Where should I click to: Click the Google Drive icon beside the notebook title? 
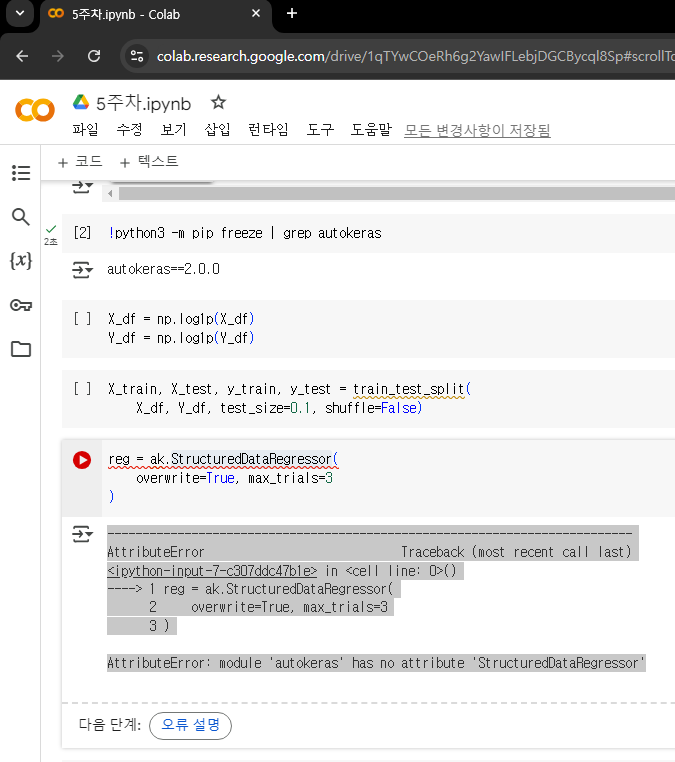point(81,102)
